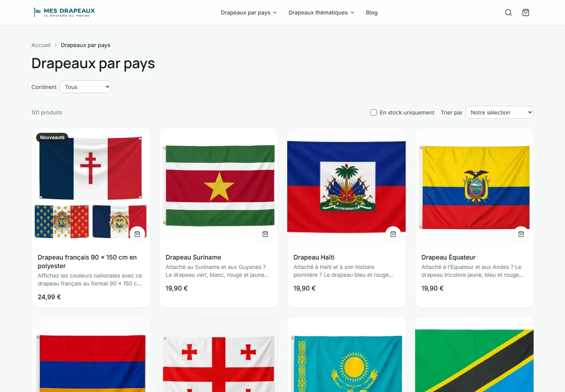Image resolution: width=565 pixels, height=392 pixels.
Task: Open the shopping cart icon in header
Action: click(x=526, y=13)
